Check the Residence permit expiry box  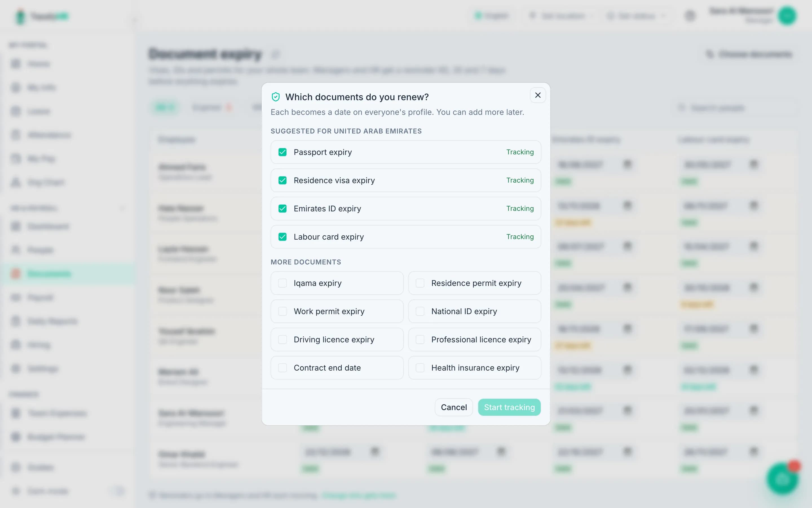420,283
